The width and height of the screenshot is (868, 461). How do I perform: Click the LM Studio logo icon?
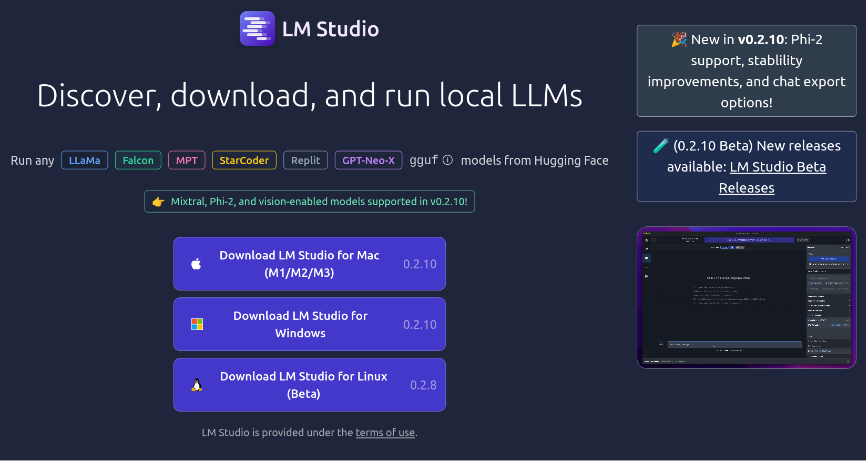[258, 28]
